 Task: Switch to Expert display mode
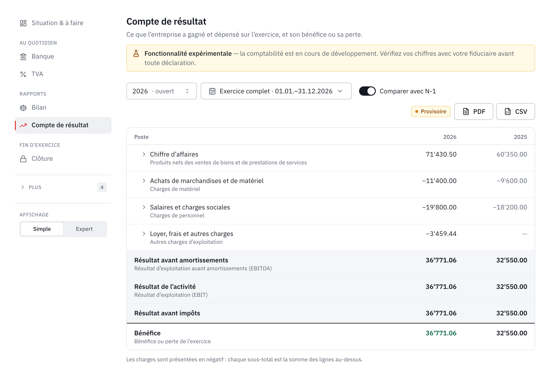(x=84, y=229)
